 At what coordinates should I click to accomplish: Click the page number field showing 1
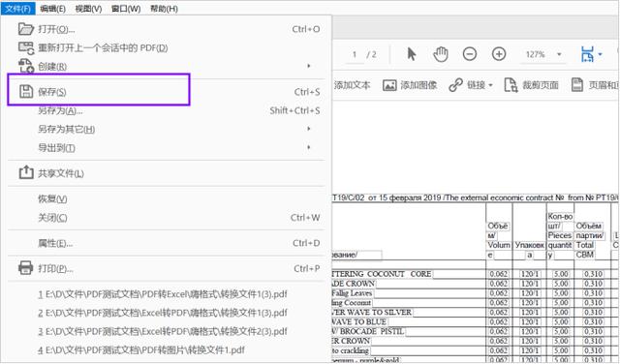point(355,54)
